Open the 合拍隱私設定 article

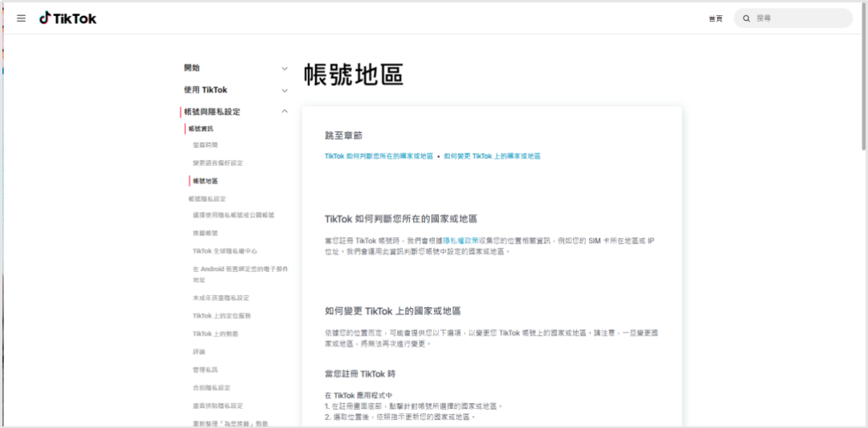pyautogui.click(x=211, y=388)
